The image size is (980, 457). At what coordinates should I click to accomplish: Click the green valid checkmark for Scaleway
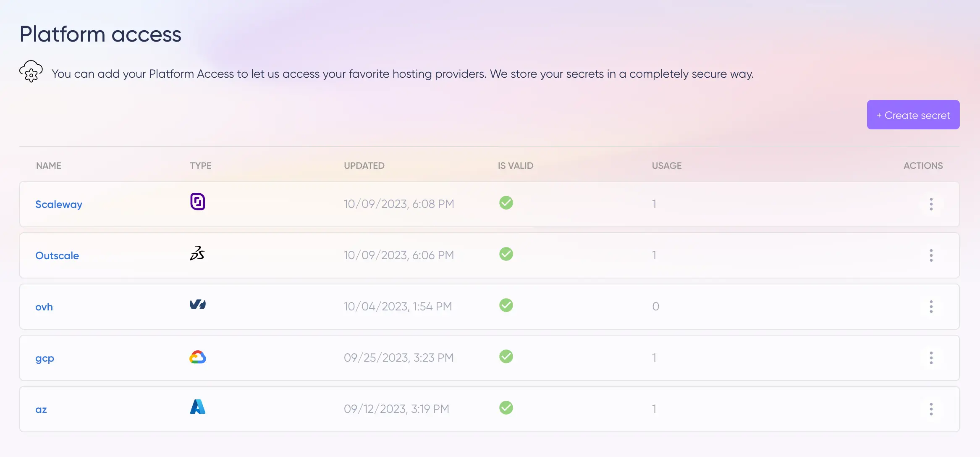click(x=506, y=203)
